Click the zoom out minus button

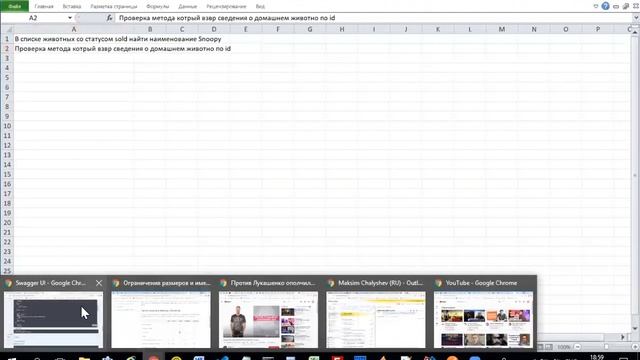pos(578,347)
